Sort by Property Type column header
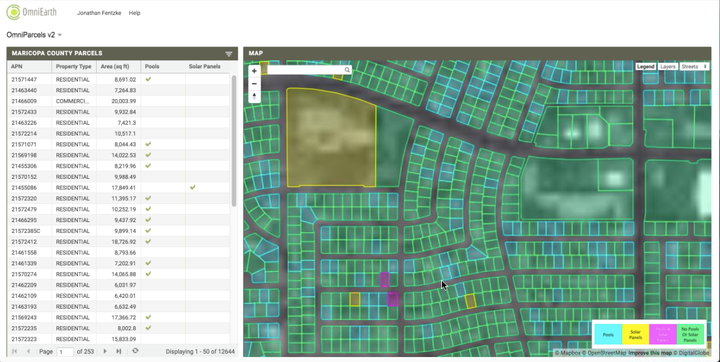The width and height of the screenshot is (720, 362). point(74,67)
